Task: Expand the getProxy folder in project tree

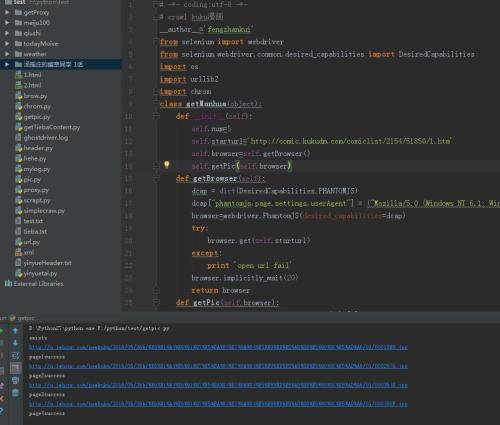Action: coord(7,12)
